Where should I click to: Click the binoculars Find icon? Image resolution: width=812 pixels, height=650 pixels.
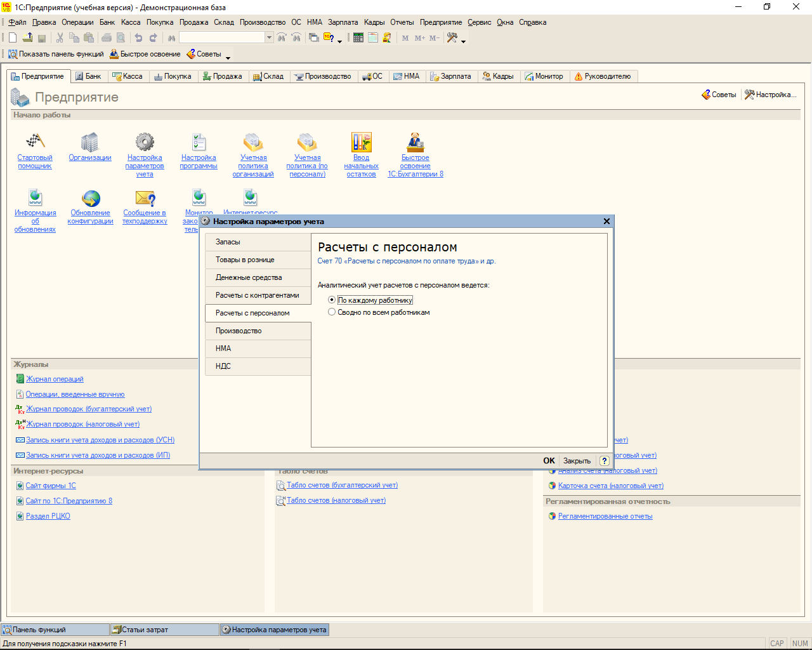[x=171, y=38]
